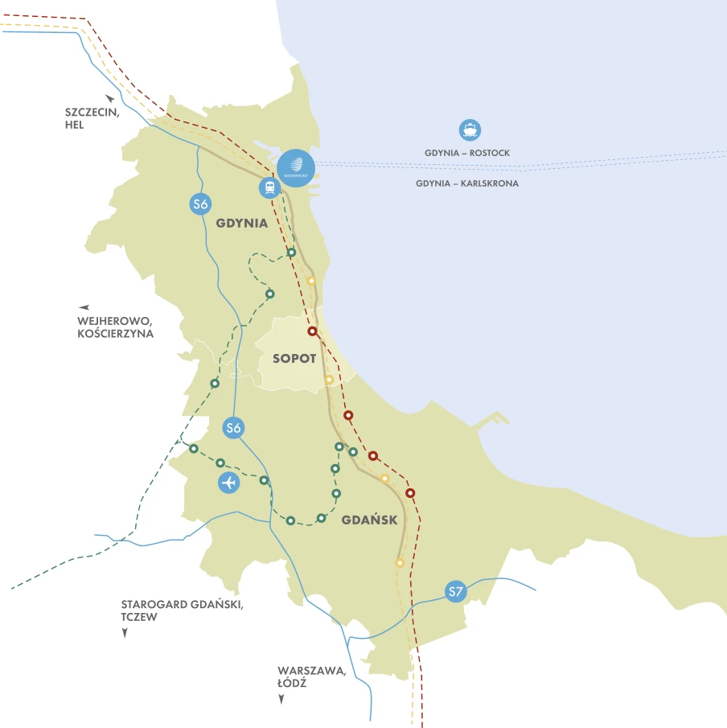Click the arrow above Wejherowo, Kościerzyna
Image resolution: width=727 pixels, height=728 pixels.
coord(83,307)
